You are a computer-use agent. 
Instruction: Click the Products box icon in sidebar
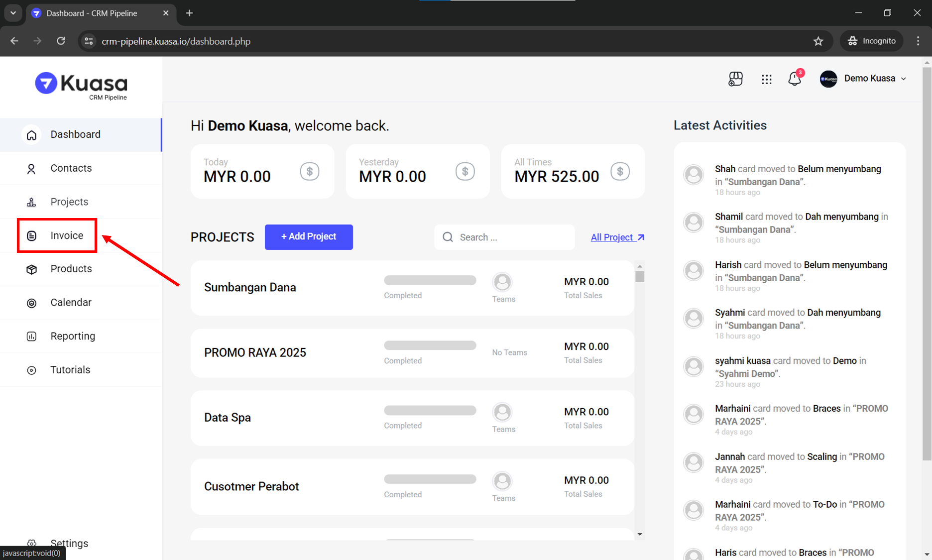31,269
